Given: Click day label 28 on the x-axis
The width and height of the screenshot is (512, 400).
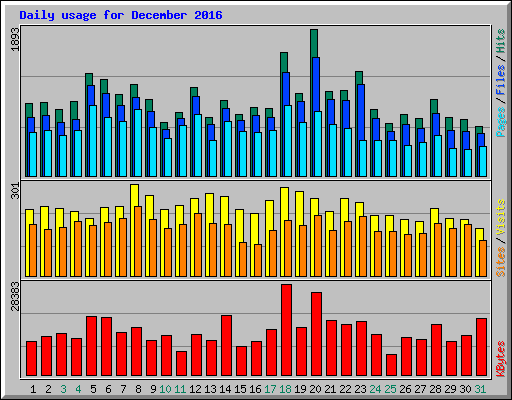Looking at the screenshot, I should [435, 389].
